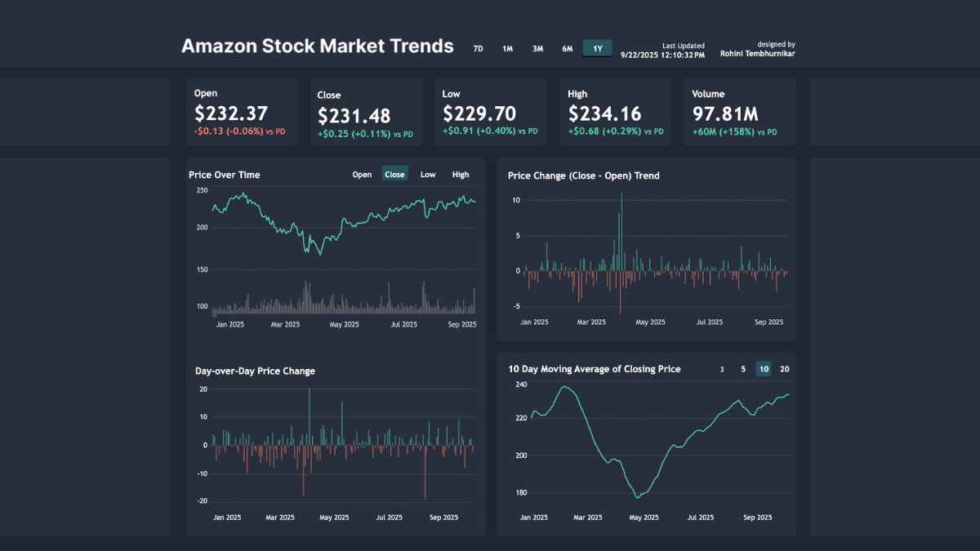Set moving average window to 3 days

[x=721, y=369]
